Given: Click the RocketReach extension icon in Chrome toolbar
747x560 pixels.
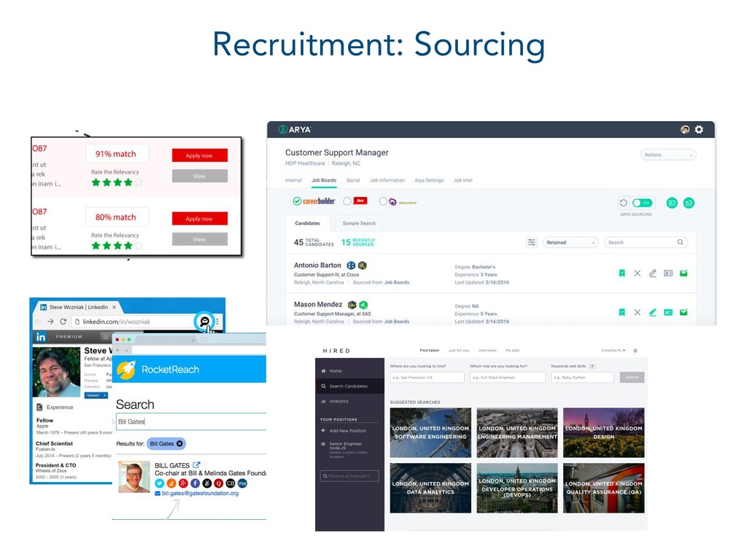Looking at the screenshot, I should (x=204, y=322).
